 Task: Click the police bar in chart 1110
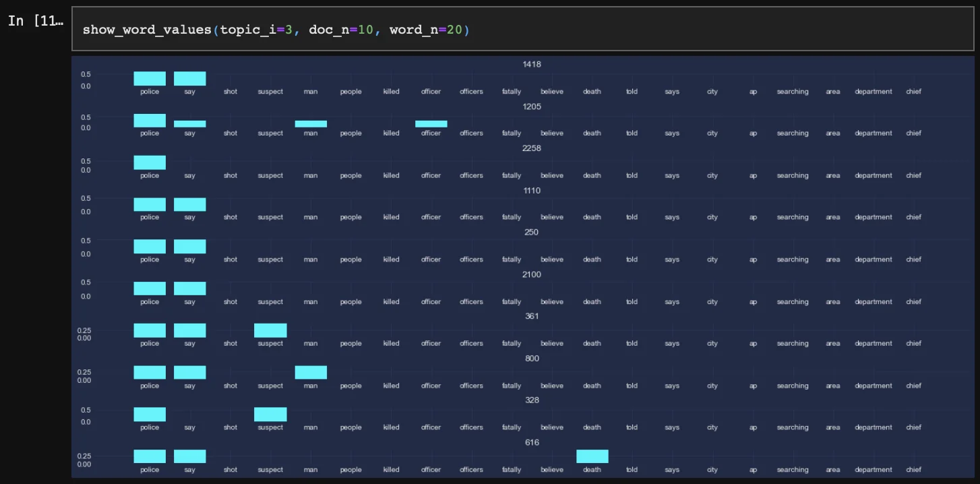coord(150,205)
